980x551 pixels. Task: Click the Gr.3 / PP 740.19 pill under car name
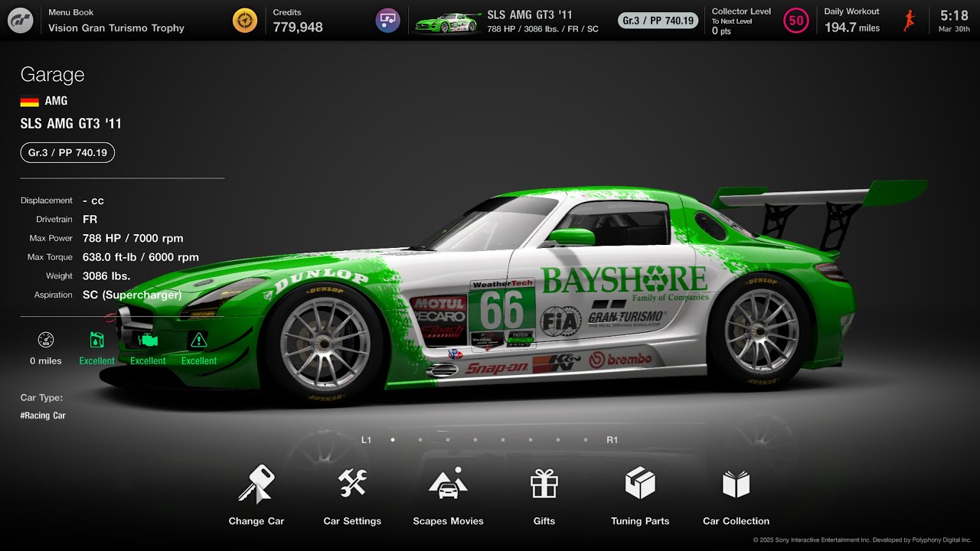[67, 152]
